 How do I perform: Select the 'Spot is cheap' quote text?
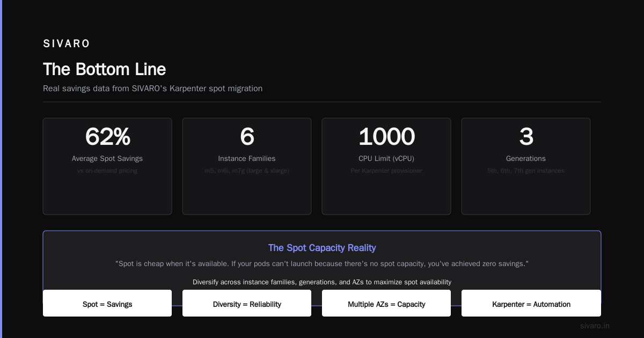coord(322,264)
